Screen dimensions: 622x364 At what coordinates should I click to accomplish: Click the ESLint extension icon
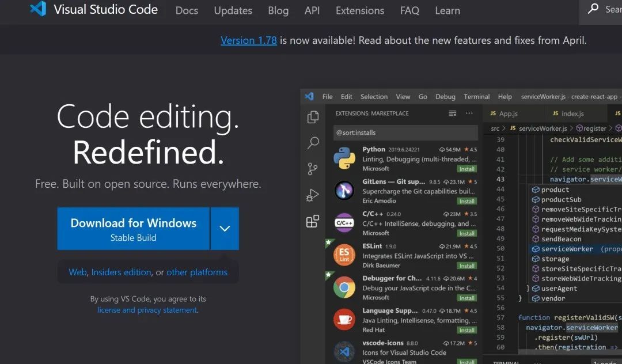click(344, 255)
